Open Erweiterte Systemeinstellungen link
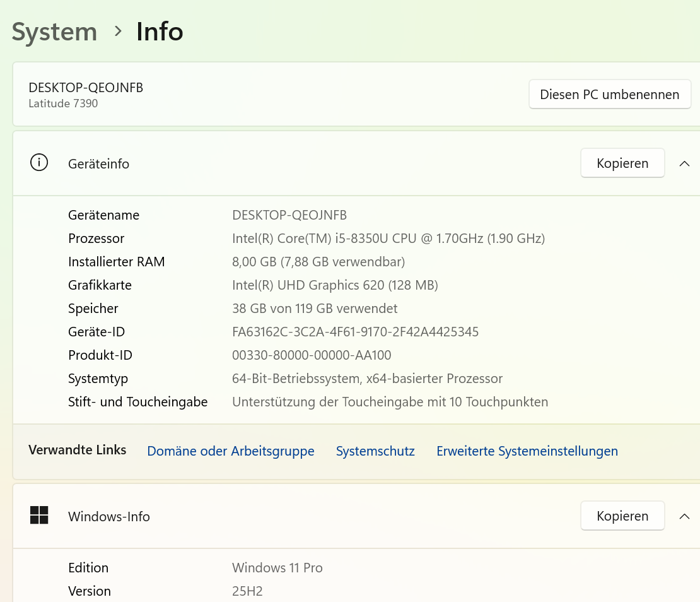The width and height of the screenshot is (700, 602). click(x=527, y=451)
